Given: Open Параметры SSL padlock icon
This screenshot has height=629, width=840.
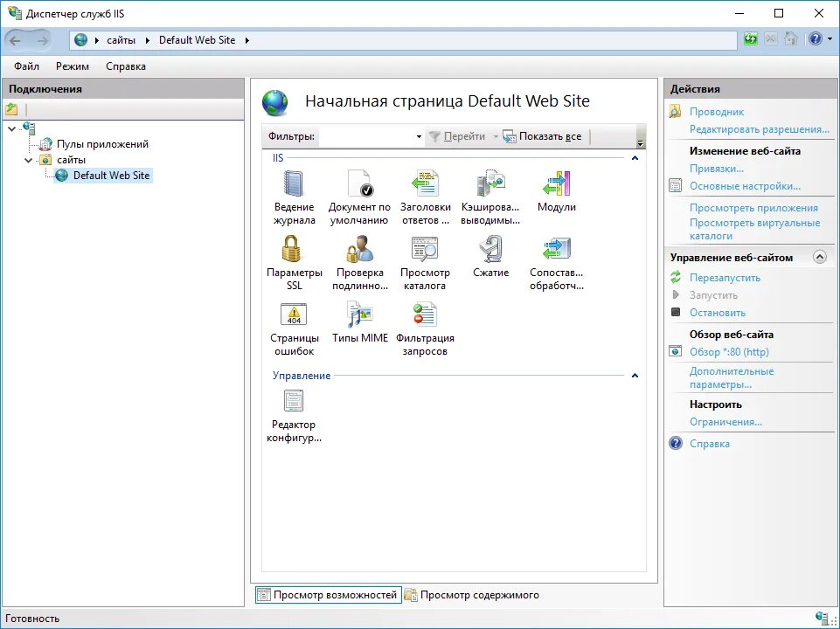Looking at the screenshot, I should [x=292, y=249].
